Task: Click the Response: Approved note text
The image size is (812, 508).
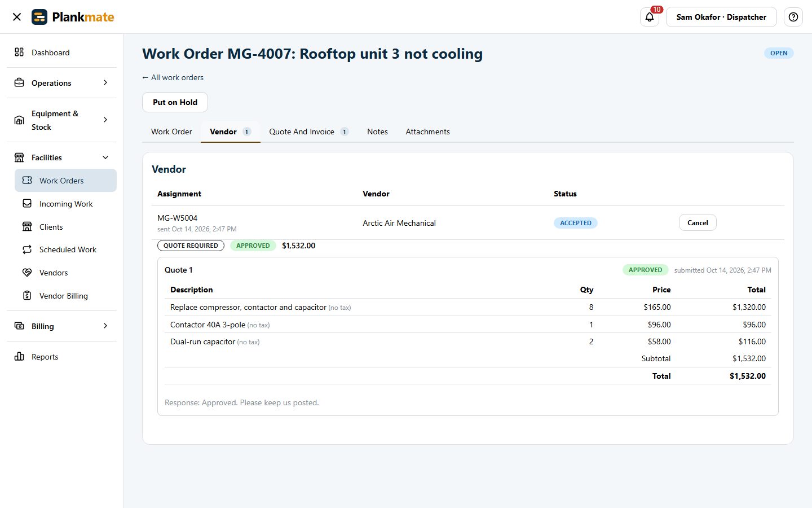Action: point(241,402)
